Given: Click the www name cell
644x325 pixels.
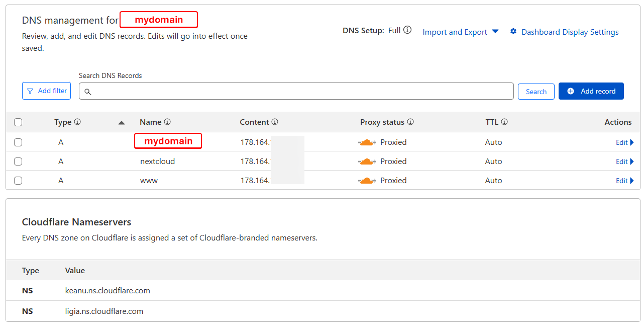Looking at the screenshot, I should pos(149,181).
